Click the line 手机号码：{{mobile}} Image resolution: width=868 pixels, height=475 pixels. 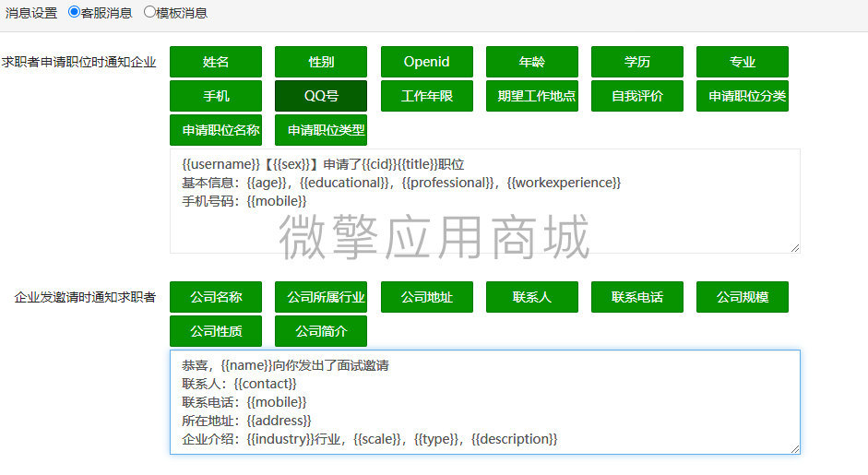pos(244,201)
